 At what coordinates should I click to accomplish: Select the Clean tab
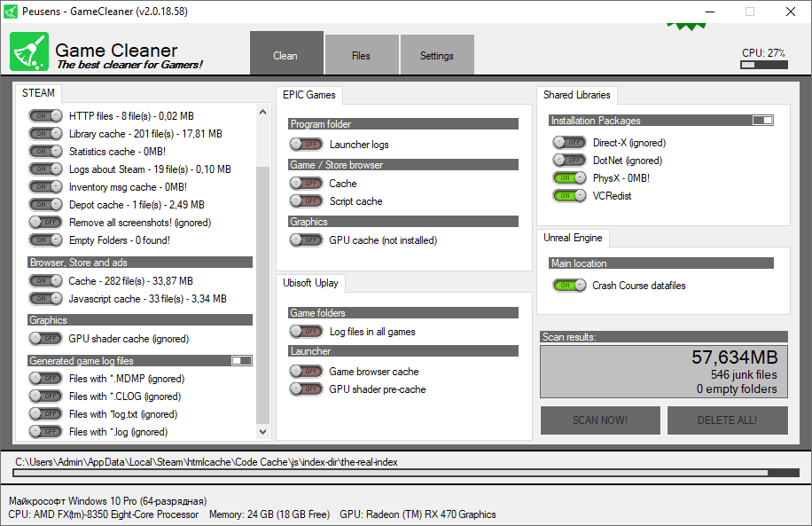click(286, 54)
